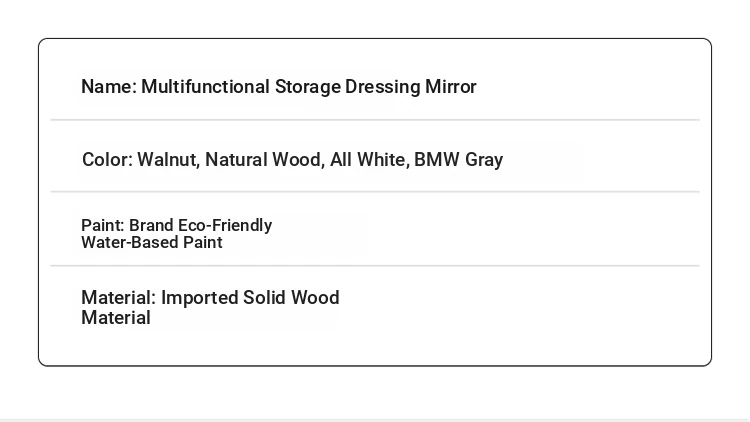Viewport: 750px width, 422px height.
Task: Click the "Paint:" label text
Action: click(x=103, y=225)
